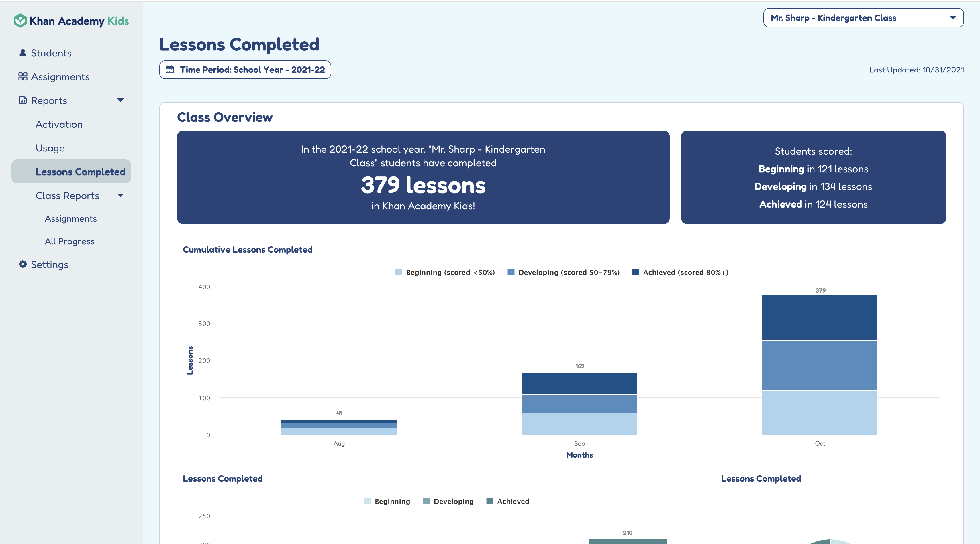
Task: Click the October stacked bar's Achieved segment
Action: pyautogui.click(x=820, y=318)
